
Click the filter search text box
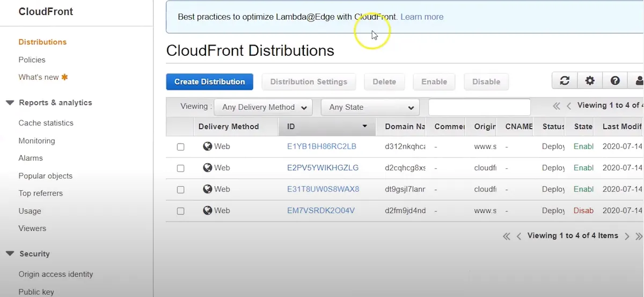[x=479, y=107]
